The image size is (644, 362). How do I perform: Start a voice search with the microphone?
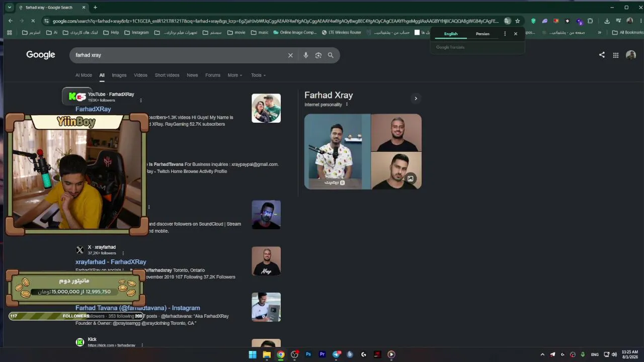305,55
